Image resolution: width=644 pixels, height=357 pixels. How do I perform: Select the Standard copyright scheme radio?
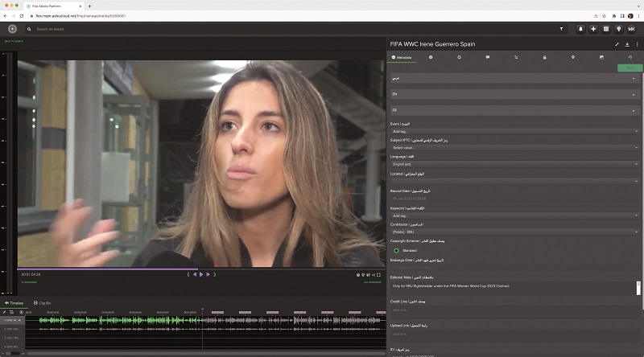(396, 250)
